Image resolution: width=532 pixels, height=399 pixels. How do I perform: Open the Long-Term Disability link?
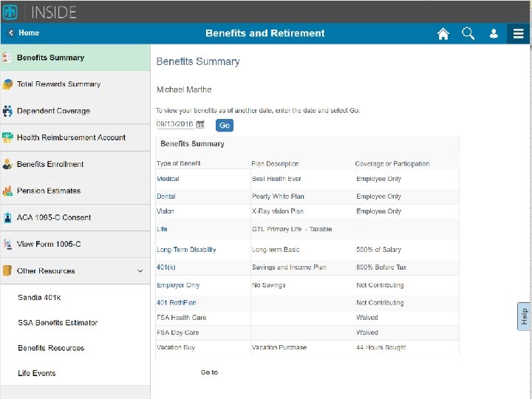click(x=186, y=250)
